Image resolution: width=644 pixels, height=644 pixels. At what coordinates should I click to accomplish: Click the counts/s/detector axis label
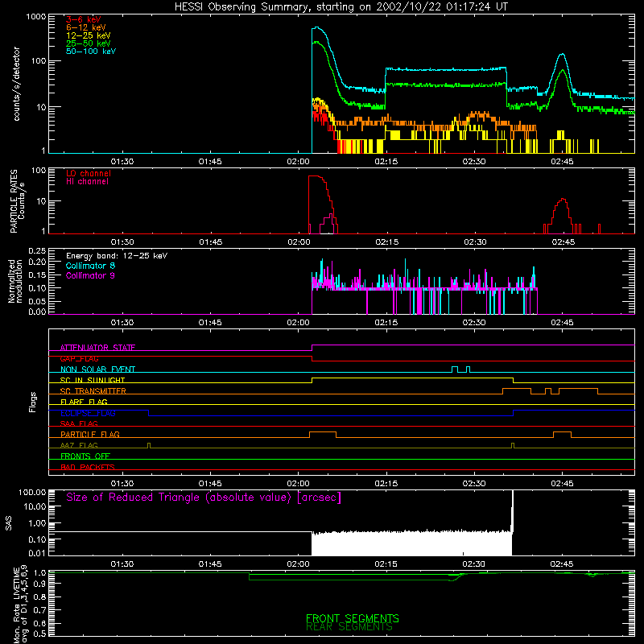pos(16,84)
